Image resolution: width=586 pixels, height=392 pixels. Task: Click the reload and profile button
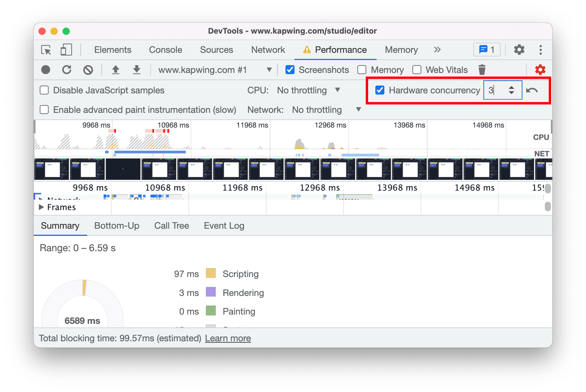click(67, 70)
